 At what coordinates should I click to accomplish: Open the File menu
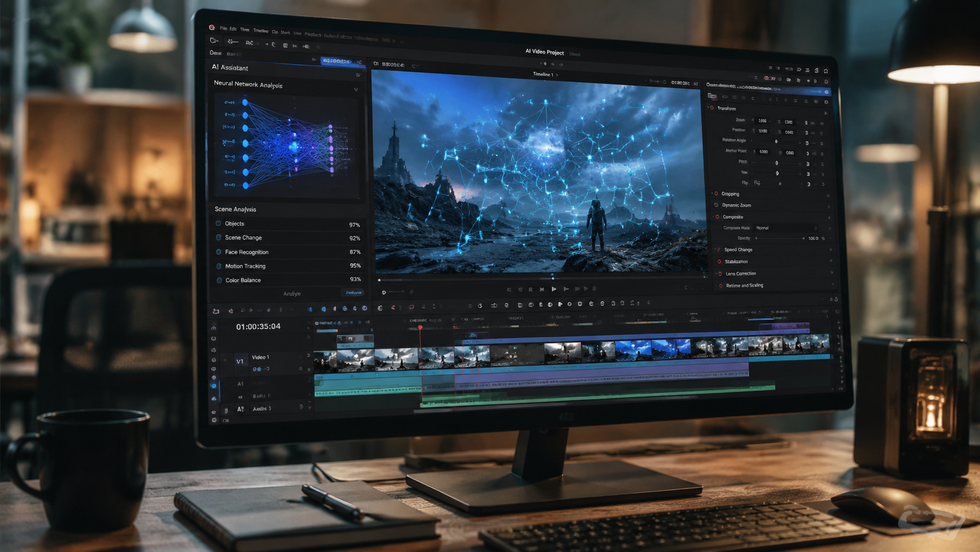[x=223, y=28]
